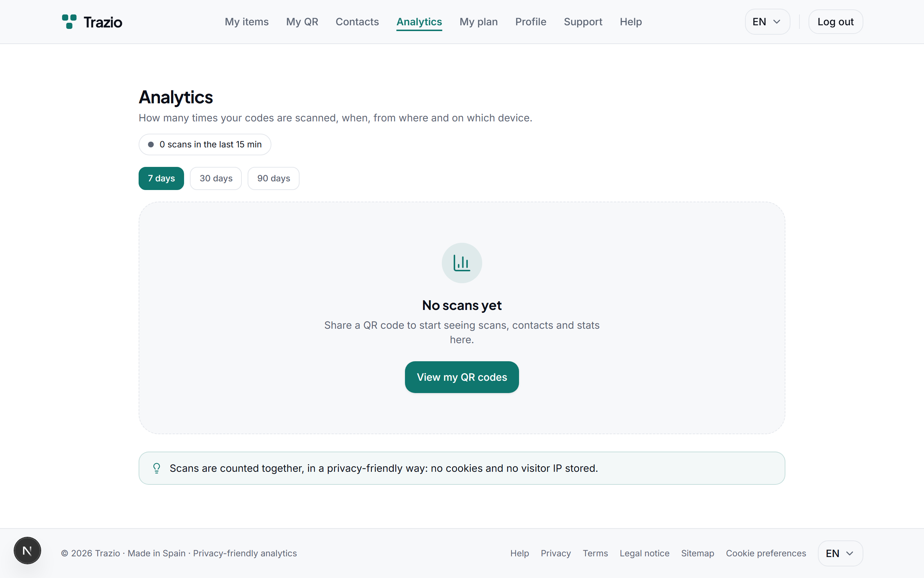Click the lightbulb tip icon
This screenshot has height=578, width=924.
click(x=157, y=468)
